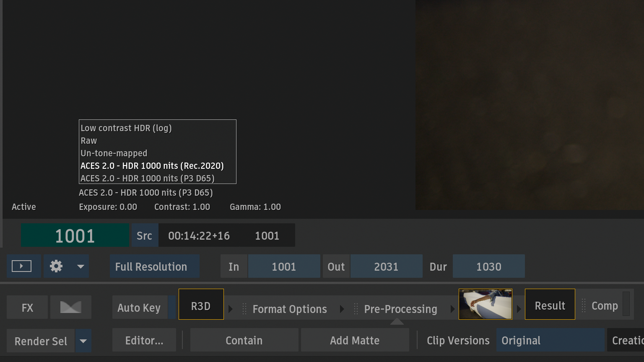The image size is (644, 362).
Task: Click arrow between Format Options and Pre-Processing
Action: pyautogui.click(x=342, y=309)
